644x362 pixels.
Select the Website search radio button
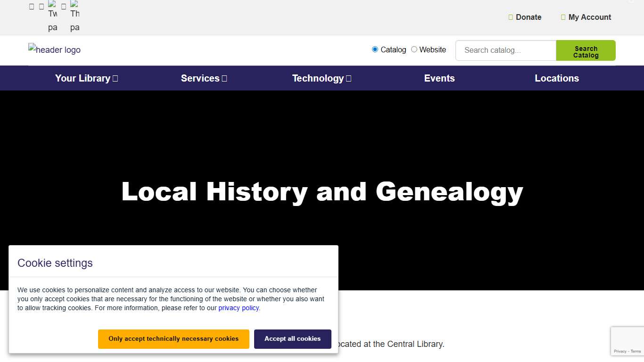click(x=413, y=49)
